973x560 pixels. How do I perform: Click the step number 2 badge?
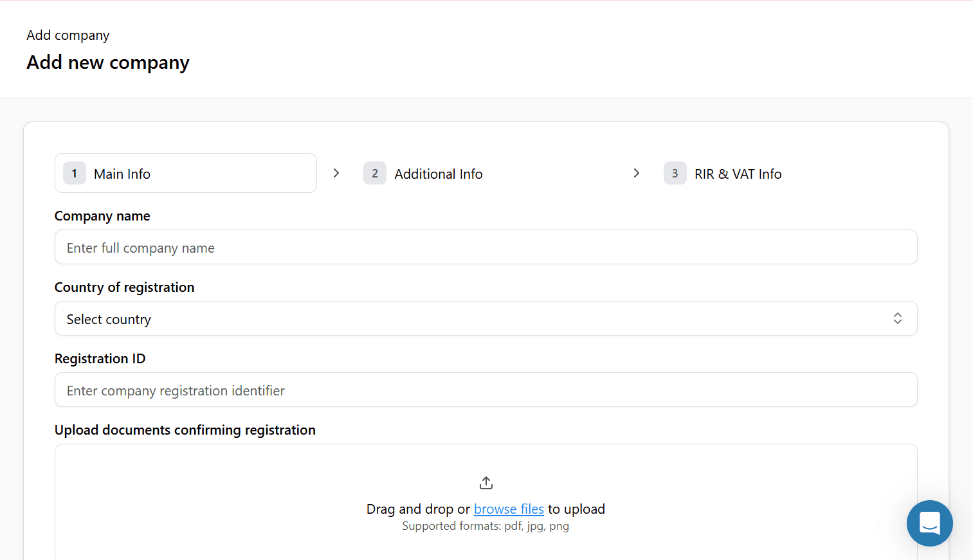pos(375,173)
